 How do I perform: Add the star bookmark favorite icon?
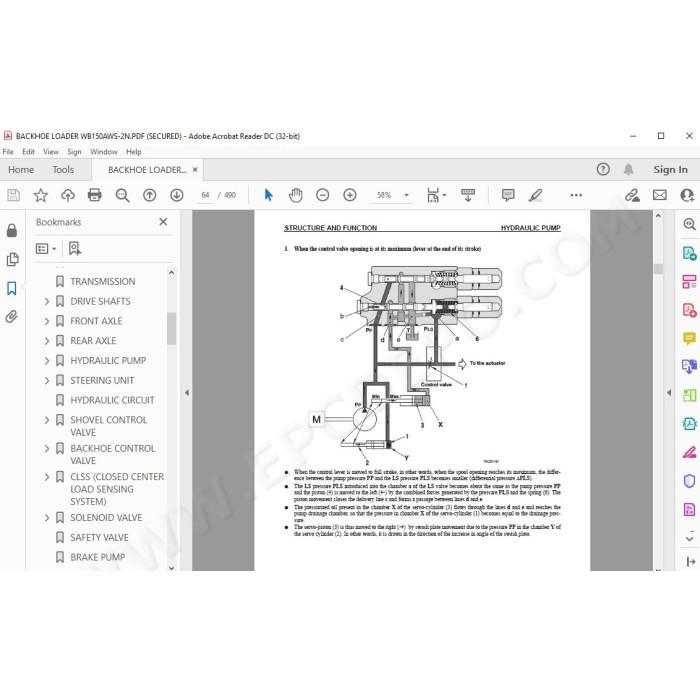coord(41,195)
